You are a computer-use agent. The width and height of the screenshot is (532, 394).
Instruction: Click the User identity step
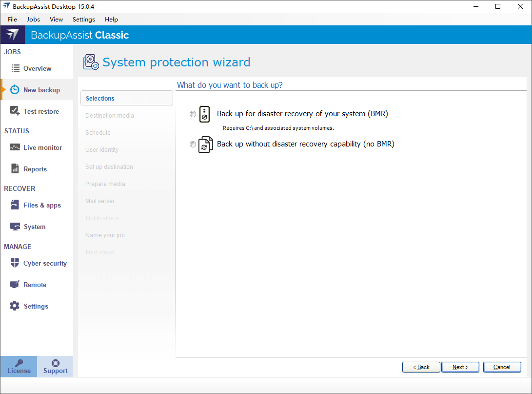[x=102, y=150]
